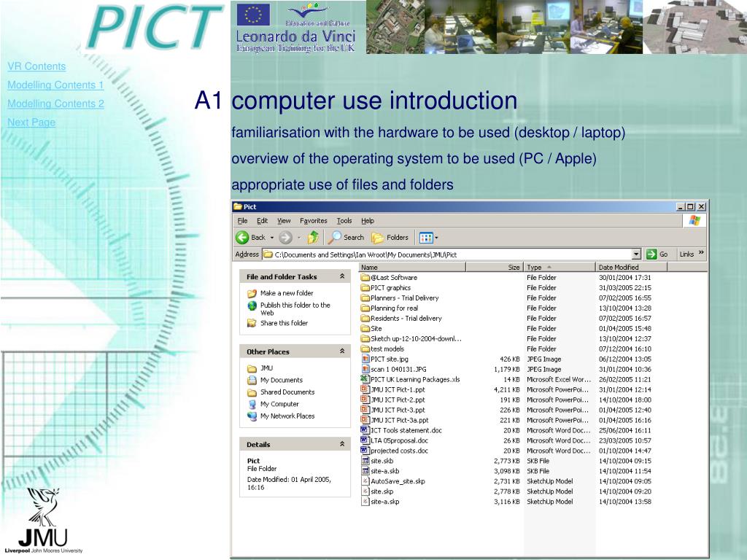Collapse the Other Places panel

tap(342, 351)
